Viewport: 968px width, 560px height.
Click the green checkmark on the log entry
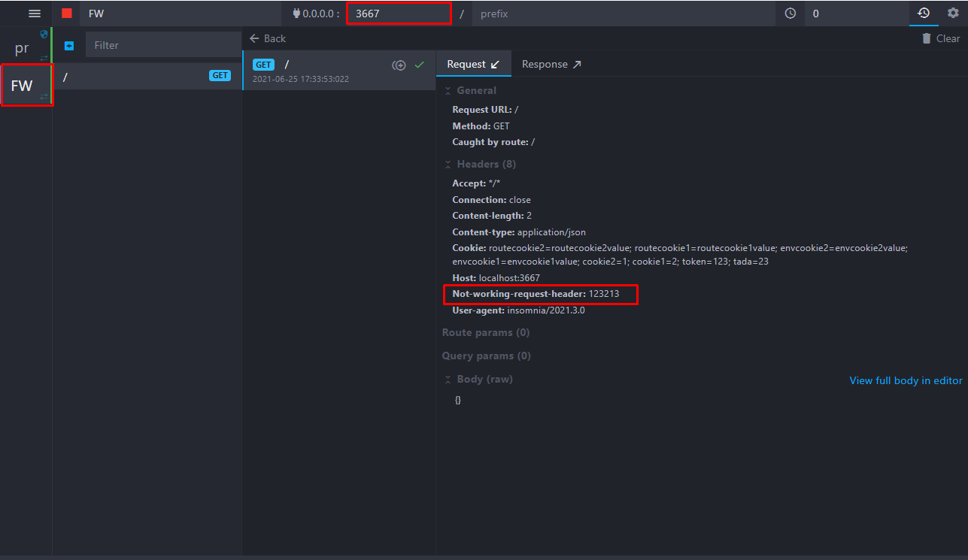[x=420, y=65]
